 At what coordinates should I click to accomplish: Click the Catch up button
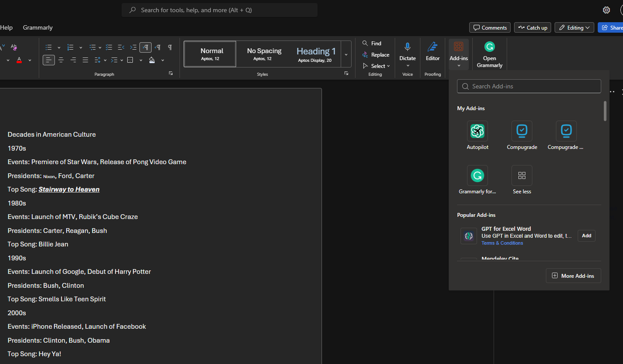(532, 27)
